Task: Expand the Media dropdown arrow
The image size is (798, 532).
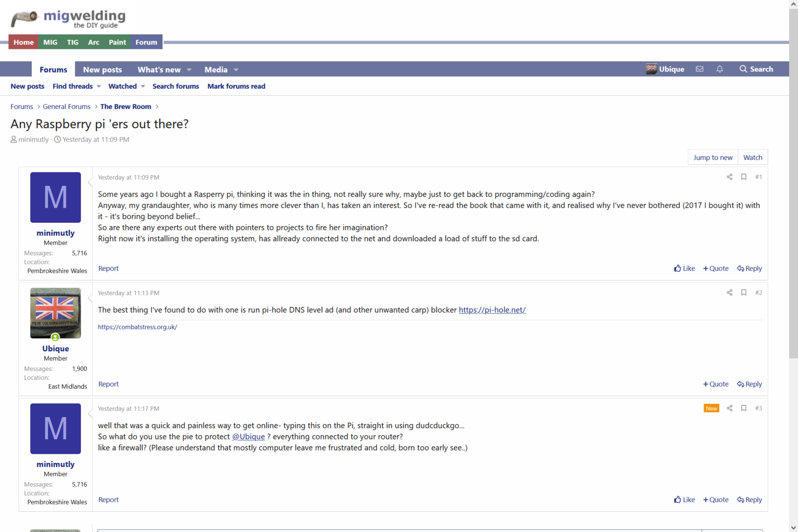Action: pos(236,70)
